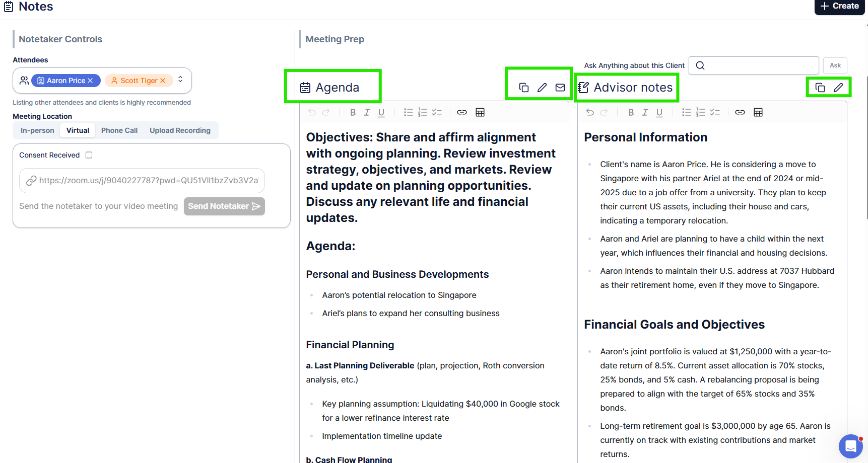Expand the Attendees dropdown selector
The image size is (868, 463).
point(180,80)
